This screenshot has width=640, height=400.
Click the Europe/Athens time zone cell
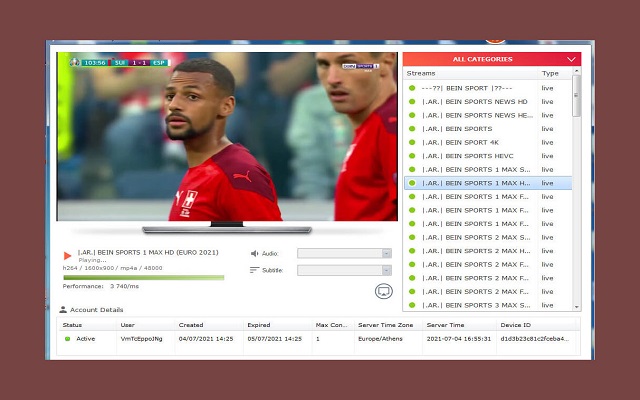(380, 339)
